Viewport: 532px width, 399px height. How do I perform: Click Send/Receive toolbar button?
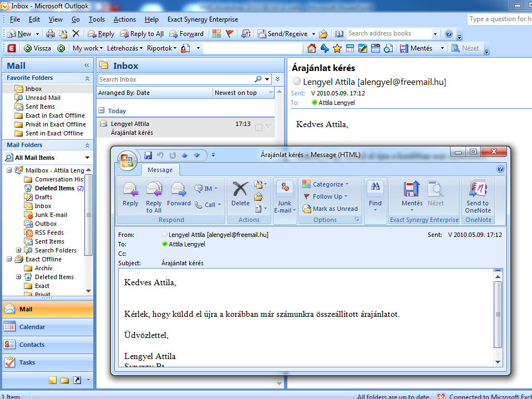click(x=282, y=34)
